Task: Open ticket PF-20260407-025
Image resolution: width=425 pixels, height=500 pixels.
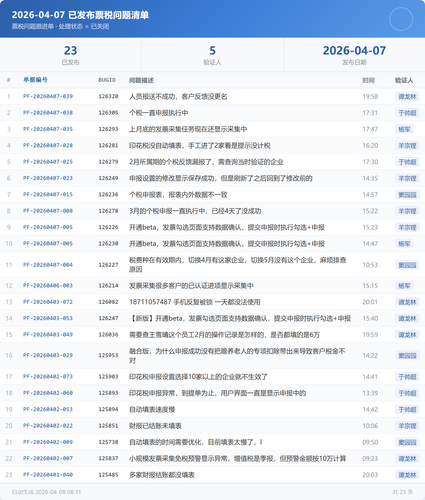Action: tap(48, 162)
